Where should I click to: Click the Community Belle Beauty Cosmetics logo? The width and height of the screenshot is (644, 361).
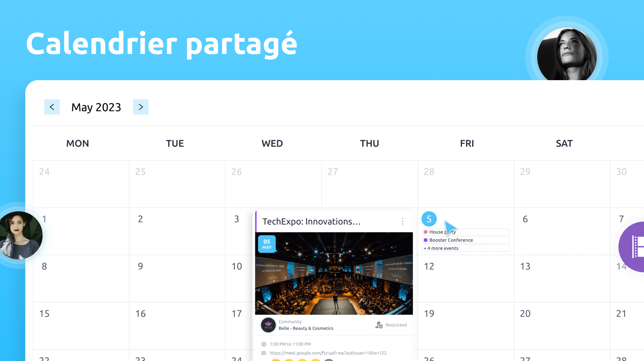click(267, 325)
